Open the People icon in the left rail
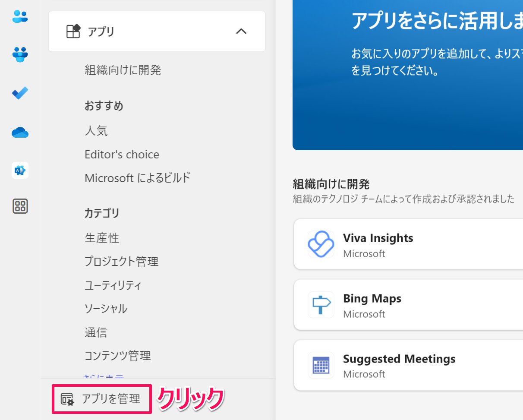The image size is (523, 420). (20, 17)
